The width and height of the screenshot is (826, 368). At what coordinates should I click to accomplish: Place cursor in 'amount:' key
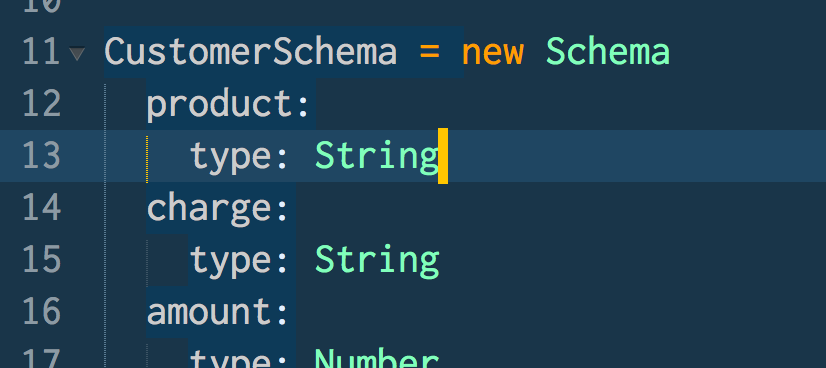[x=218, y=312]
